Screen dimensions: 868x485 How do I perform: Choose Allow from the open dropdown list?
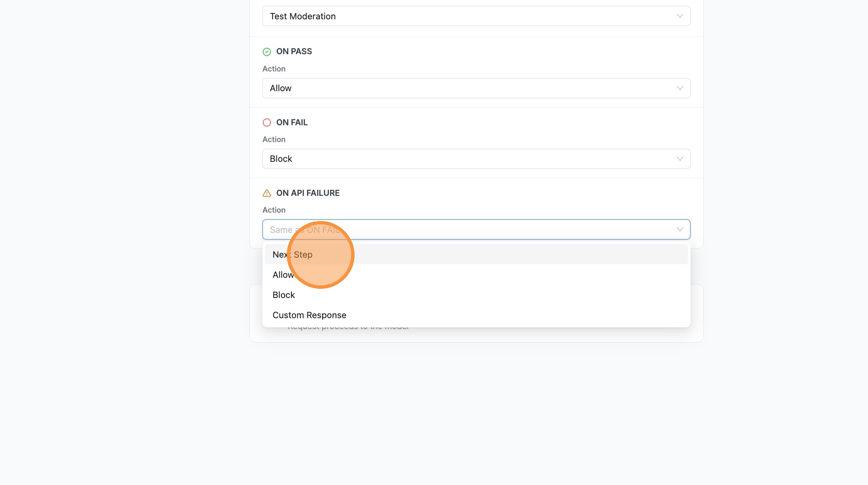click(x=283, y=274)
